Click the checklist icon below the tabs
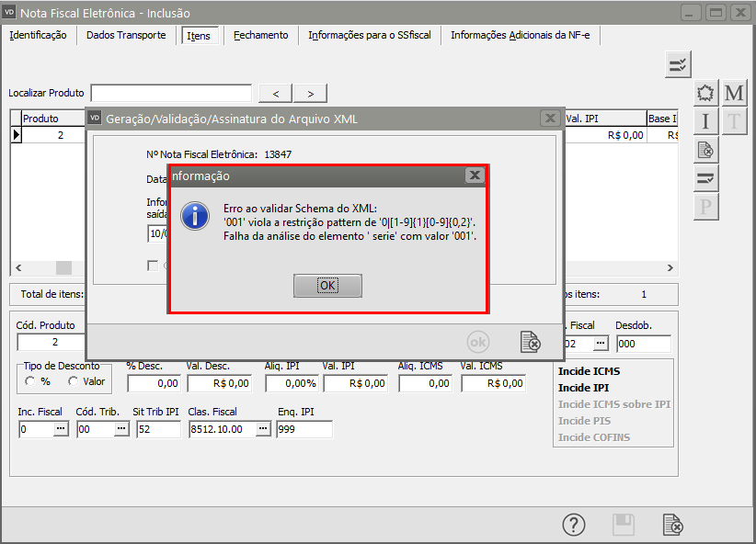The height and width of the screenshot is (544, 756). click(x=678, y=64)
